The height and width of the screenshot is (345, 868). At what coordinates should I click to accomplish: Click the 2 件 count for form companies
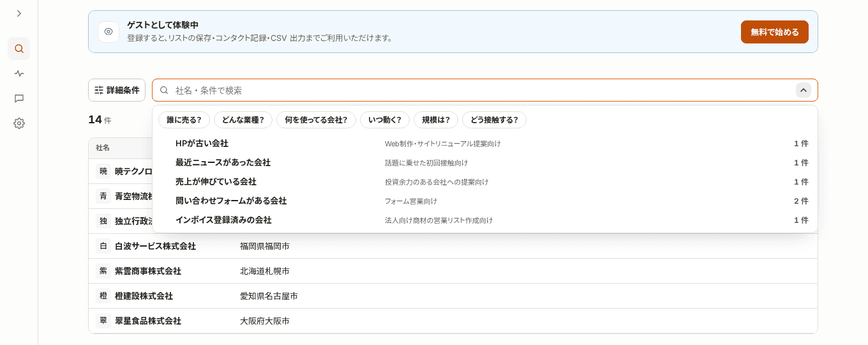801,201
